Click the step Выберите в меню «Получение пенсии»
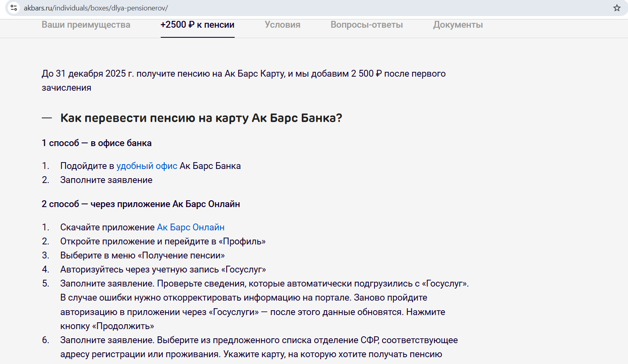Screen dimensions: 628x364 142,255
